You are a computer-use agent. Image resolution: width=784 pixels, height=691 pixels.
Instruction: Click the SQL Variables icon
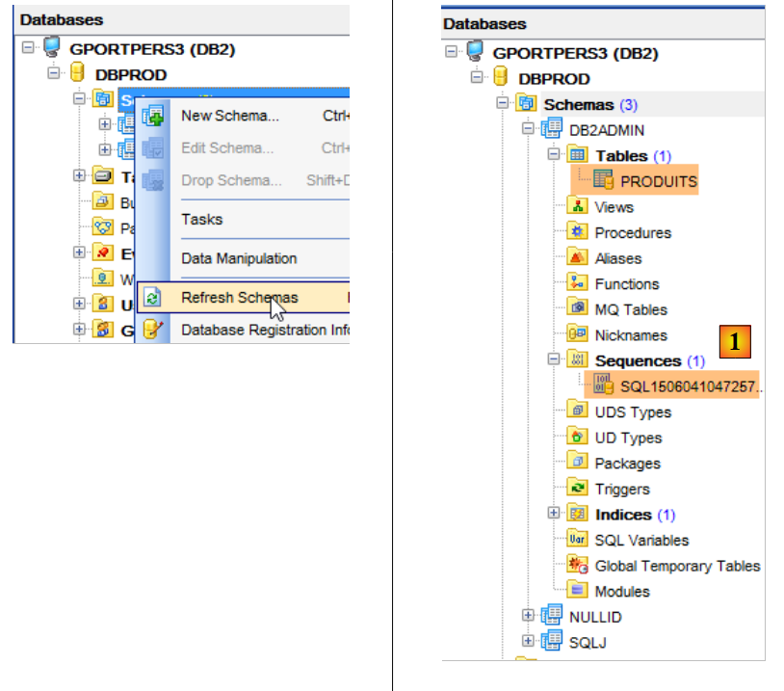(x=578, y=540)
